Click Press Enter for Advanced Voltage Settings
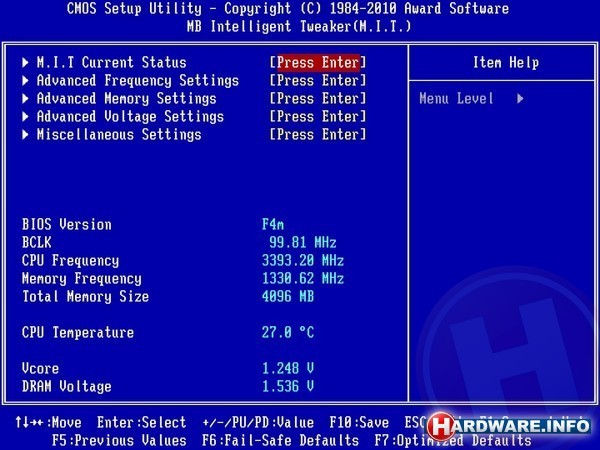600x450 pixels. (318, 116)
